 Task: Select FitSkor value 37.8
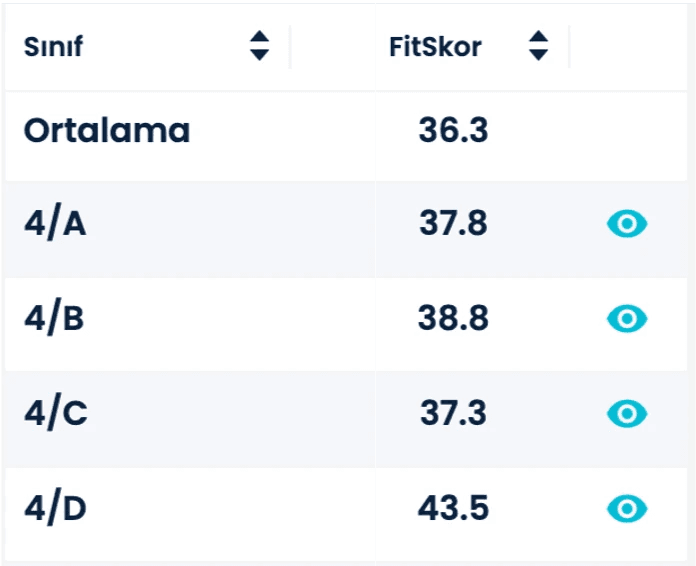click(453, 223)
